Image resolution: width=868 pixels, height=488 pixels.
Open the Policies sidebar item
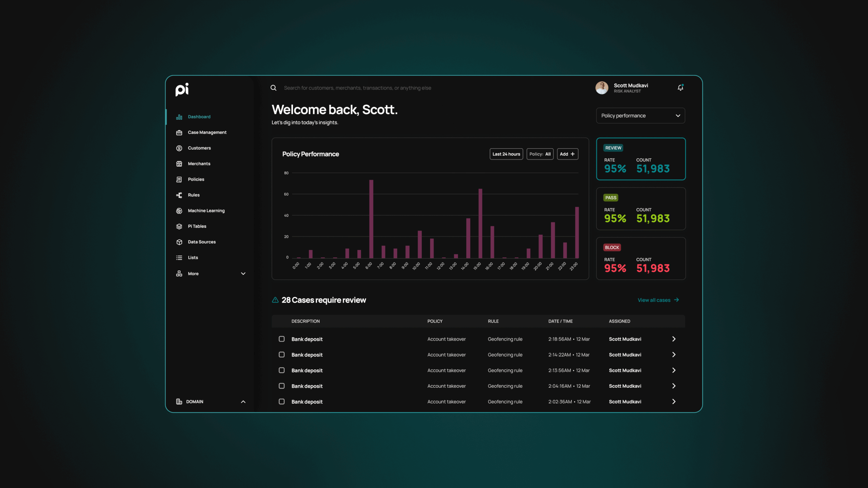[196, 179]
